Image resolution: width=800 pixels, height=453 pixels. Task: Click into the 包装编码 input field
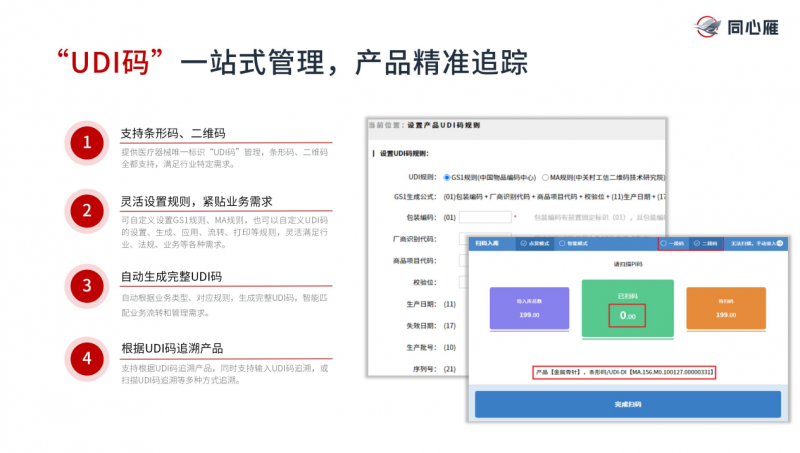pos(485,217)
